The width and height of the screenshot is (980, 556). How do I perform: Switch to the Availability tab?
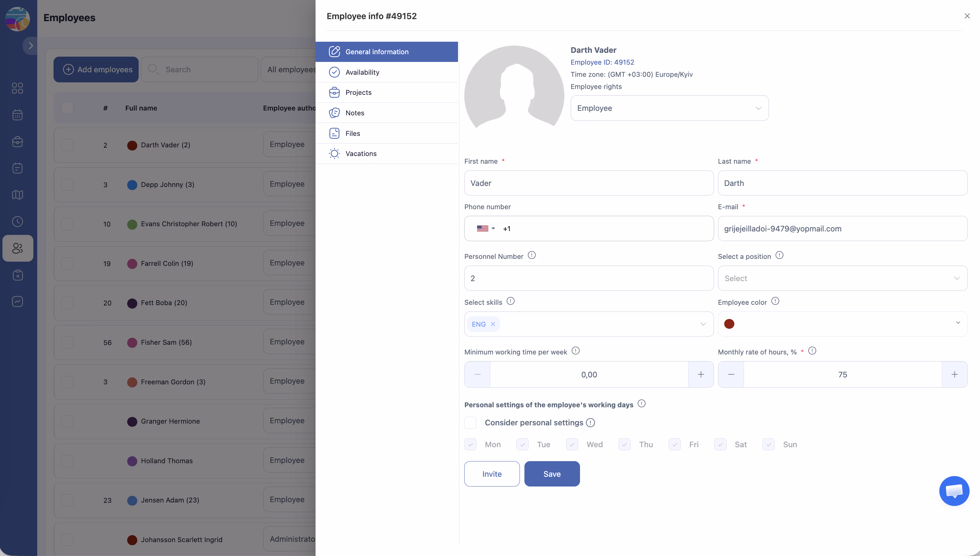362,72
